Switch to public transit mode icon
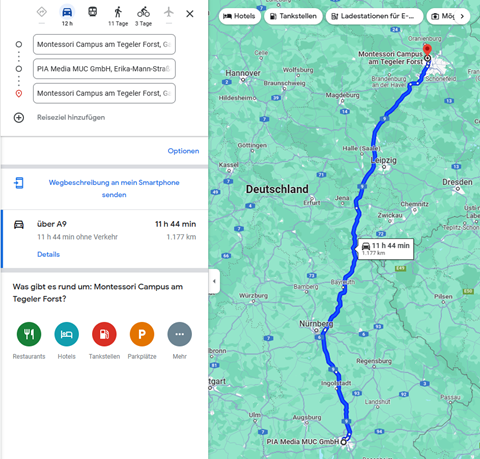This screenshot has width=480, height=459. click(92, 12)
